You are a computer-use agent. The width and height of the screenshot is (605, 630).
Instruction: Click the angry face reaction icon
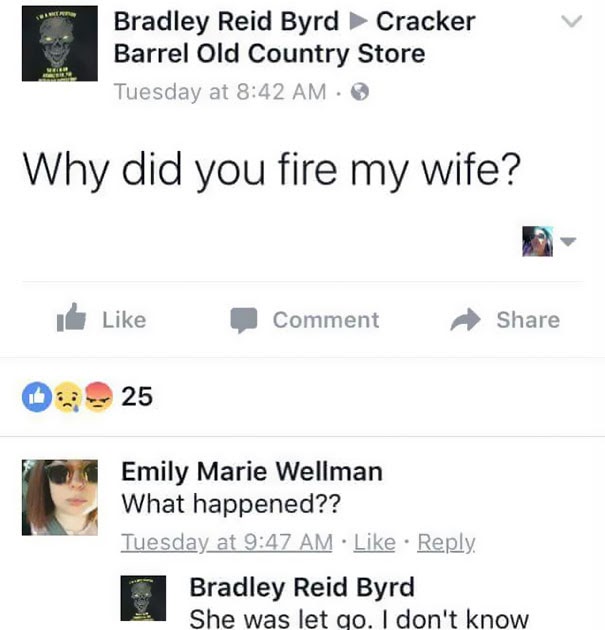pyautogui.click(x=99, y=397)
